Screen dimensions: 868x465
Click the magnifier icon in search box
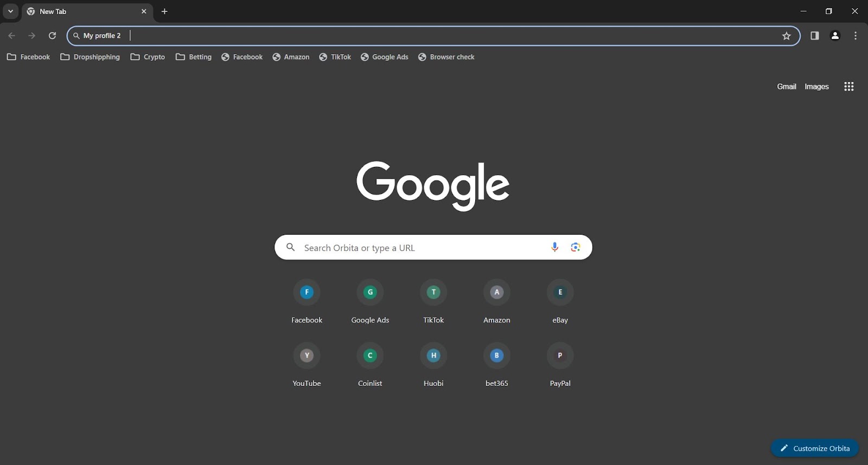(291, 247)
